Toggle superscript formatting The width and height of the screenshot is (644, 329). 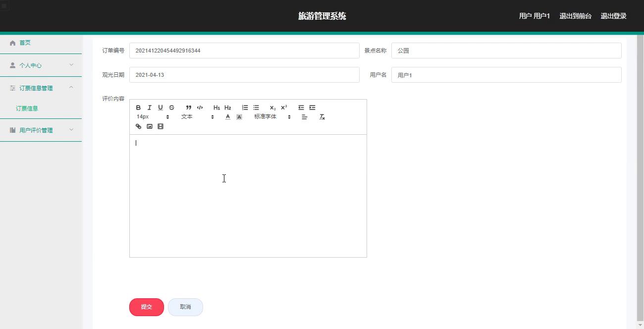(284, 108)
